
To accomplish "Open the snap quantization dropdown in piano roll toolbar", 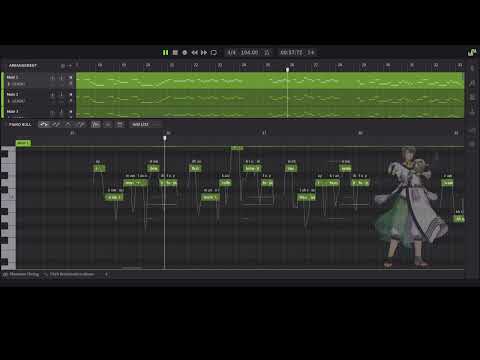I will 145,124.
